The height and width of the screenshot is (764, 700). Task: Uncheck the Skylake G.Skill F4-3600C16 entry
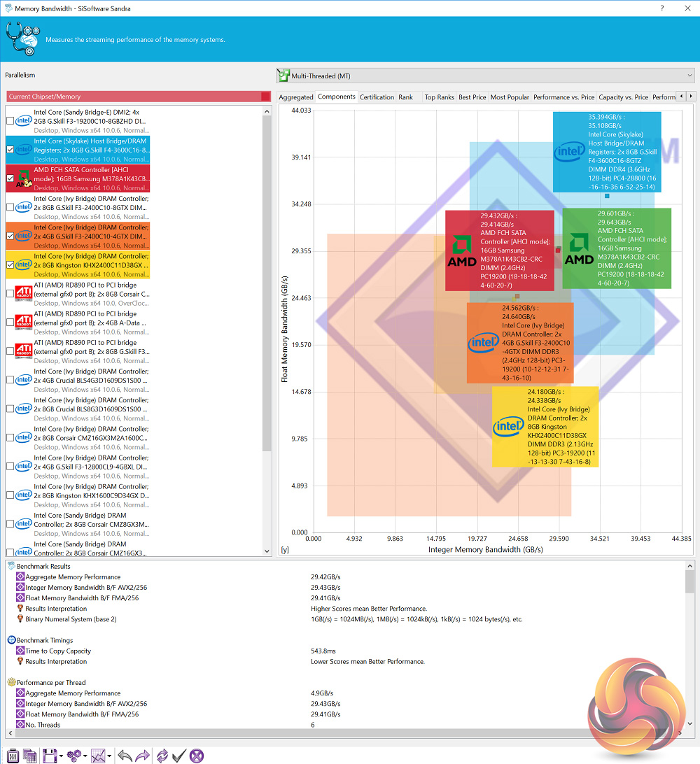point(10,150)
